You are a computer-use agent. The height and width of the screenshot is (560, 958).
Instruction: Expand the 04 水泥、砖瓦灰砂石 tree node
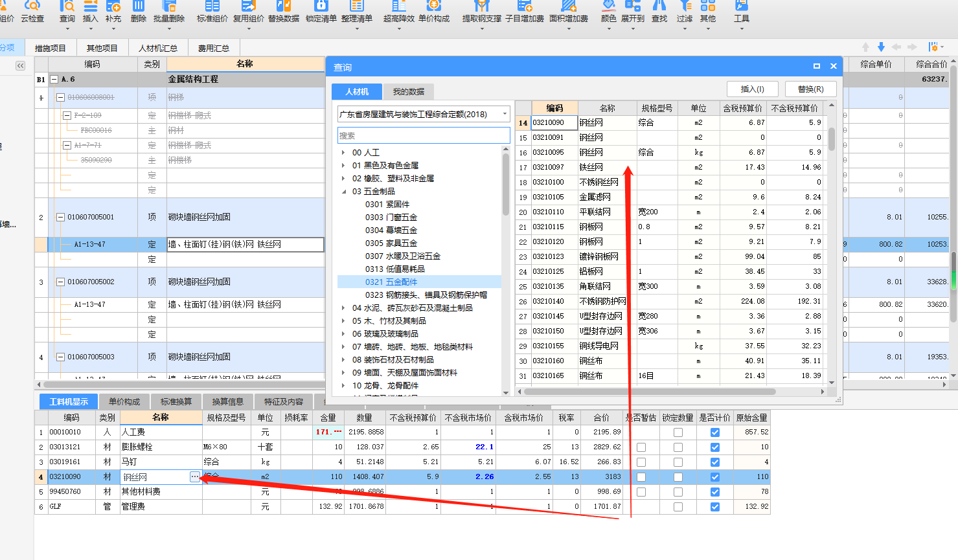pyautogui.click(x=343, y=308)
